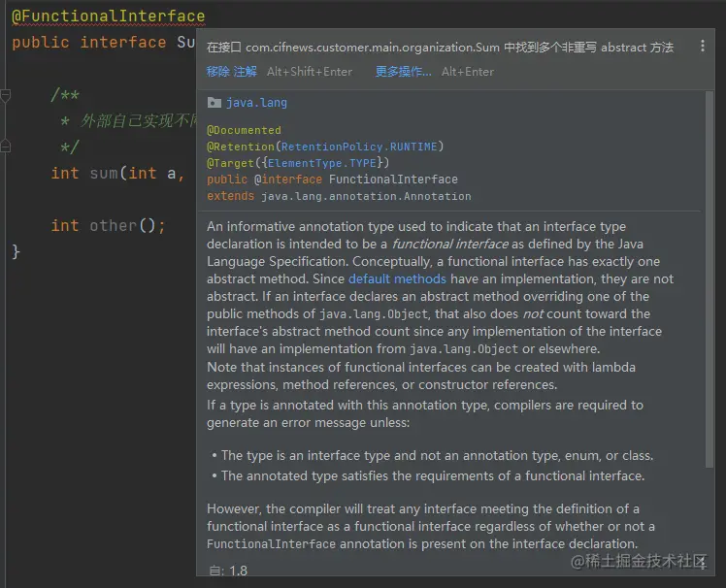Follow the 'default methods' hyperlink
The width and height of the screenshot is (726, 588).
pos(397,278)
